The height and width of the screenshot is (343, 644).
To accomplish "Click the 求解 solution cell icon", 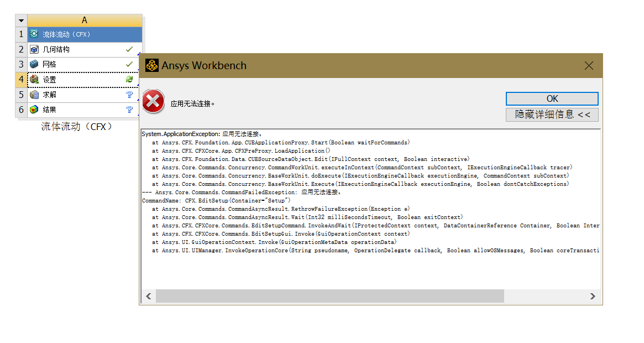I will point(34,95).
